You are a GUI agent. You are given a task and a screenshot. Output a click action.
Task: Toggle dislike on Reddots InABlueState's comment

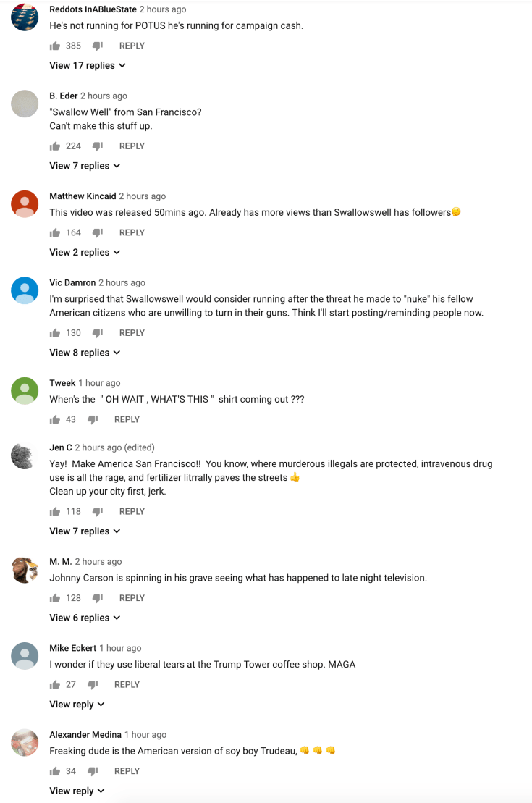pos(97,45)
